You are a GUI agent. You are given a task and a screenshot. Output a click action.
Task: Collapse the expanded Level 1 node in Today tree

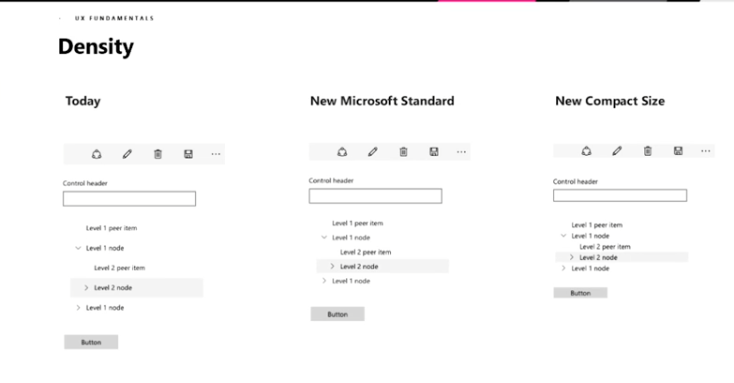pyautogui.click(x=78, y=248)
